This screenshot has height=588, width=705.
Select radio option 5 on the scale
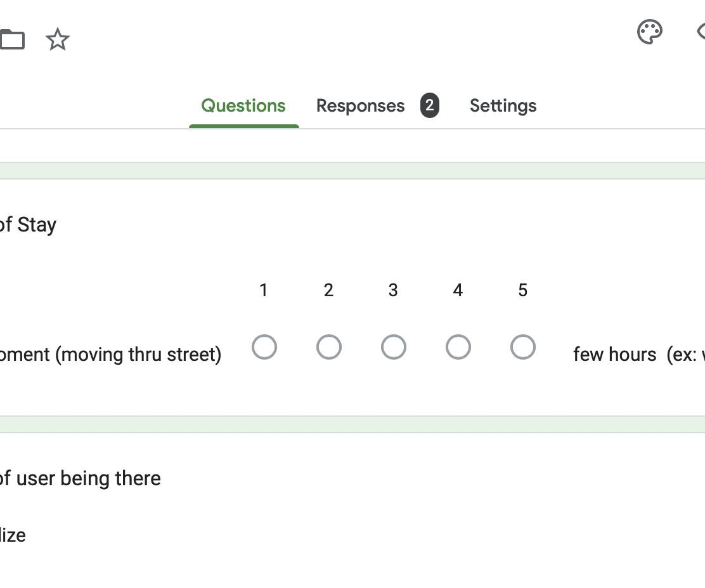(x=523, y=347)
